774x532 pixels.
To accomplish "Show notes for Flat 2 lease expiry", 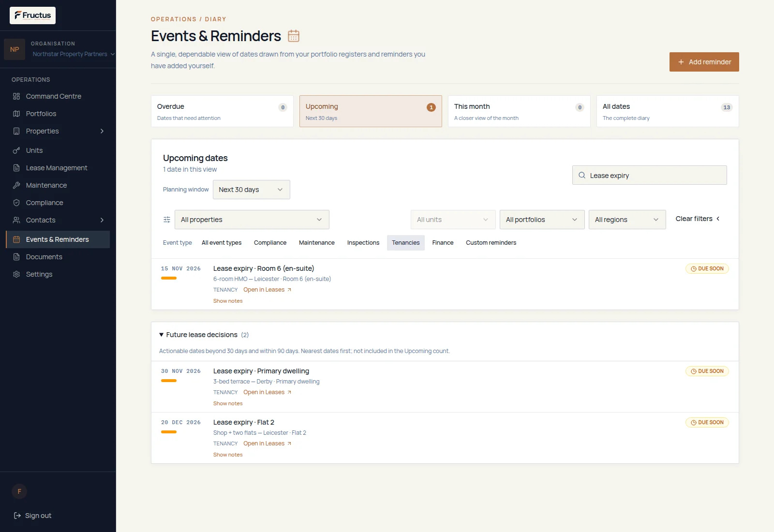I will point(228,455).
